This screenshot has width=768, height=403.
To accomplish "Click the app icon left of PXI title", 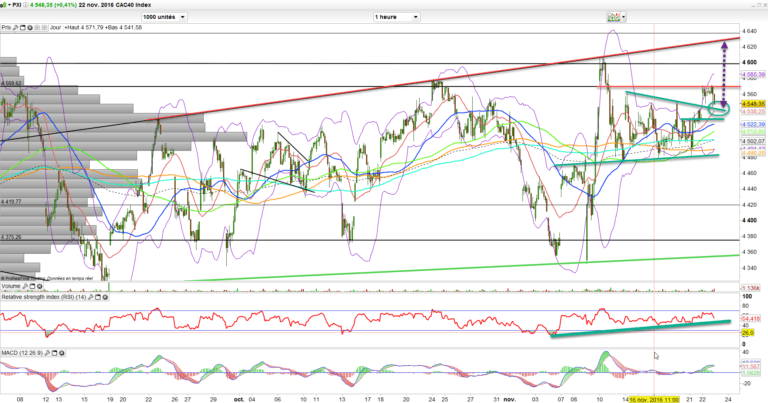I will coord(5,5).
